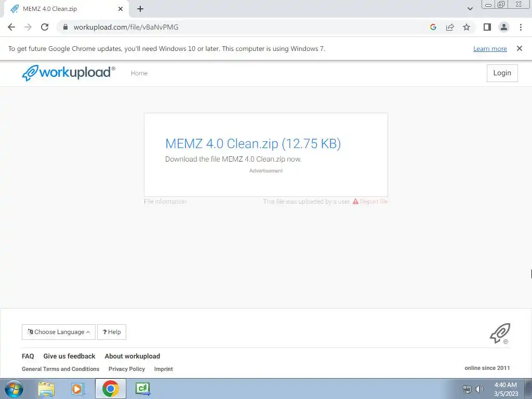Open the Chrome profile avatar

click(504, 27)
